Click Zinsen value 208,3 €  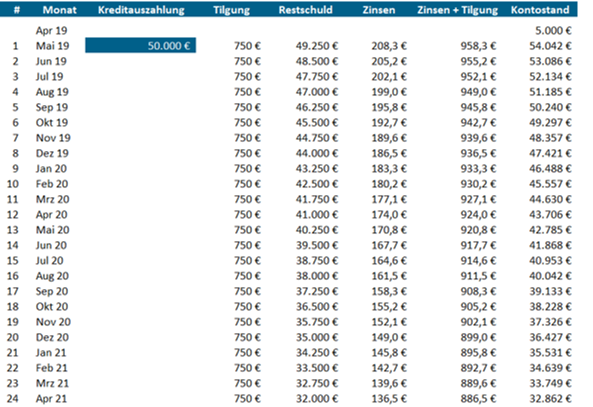point(389,46)
